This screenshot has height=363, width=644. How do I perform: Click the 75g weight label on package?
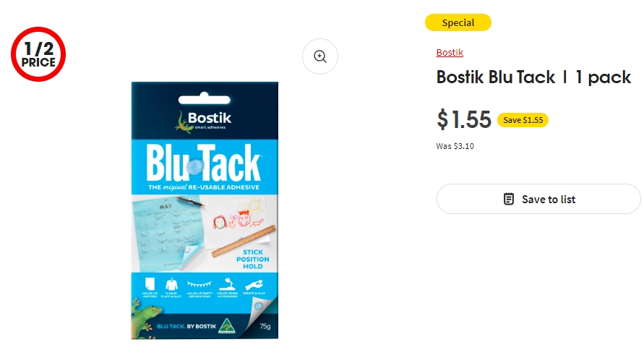(x=265, y=326)
